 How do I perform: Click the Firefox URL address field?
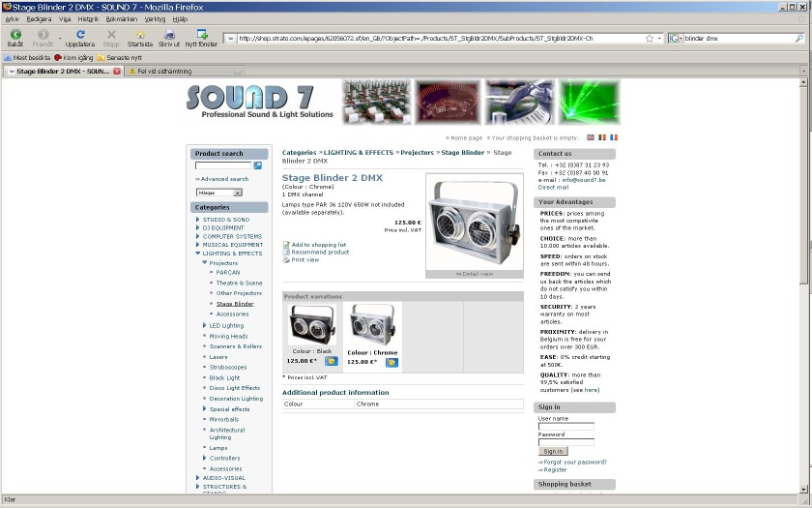440,39
